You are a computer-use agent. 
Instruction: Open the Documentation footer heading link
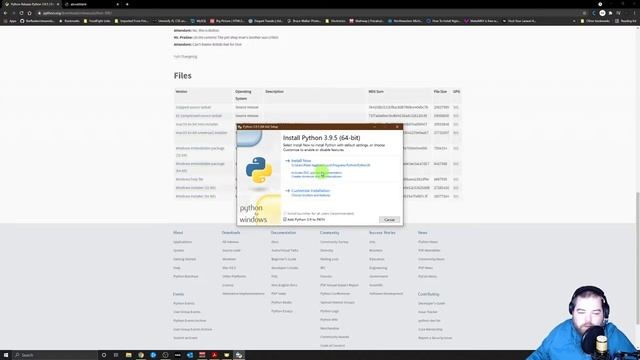[x=283, y=233]
